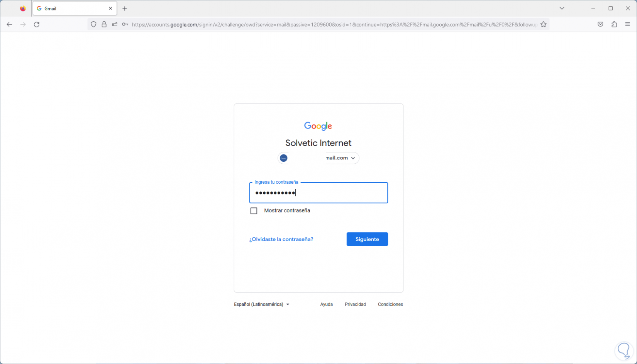Click the Firefox View icon

coord(23,8)
